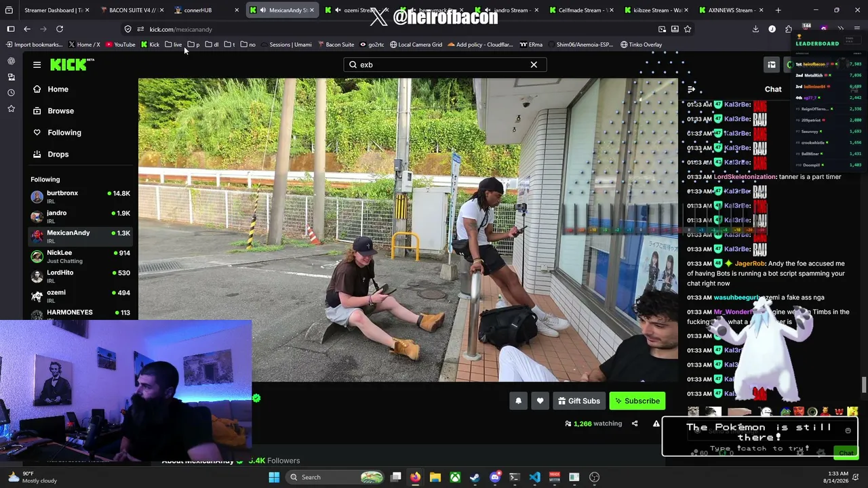Go to Home in the Kick sidebar
868x488 pixels.
click(x=81, y=89)
